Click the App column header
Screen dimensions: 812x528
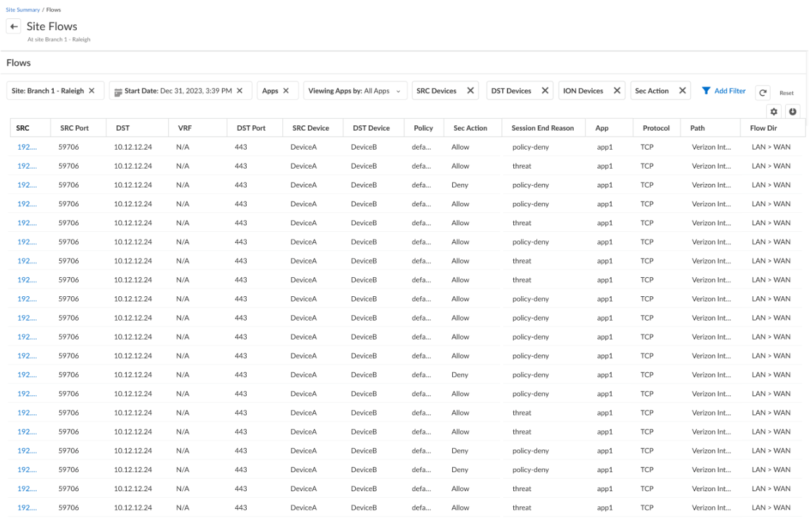point(610,128)
